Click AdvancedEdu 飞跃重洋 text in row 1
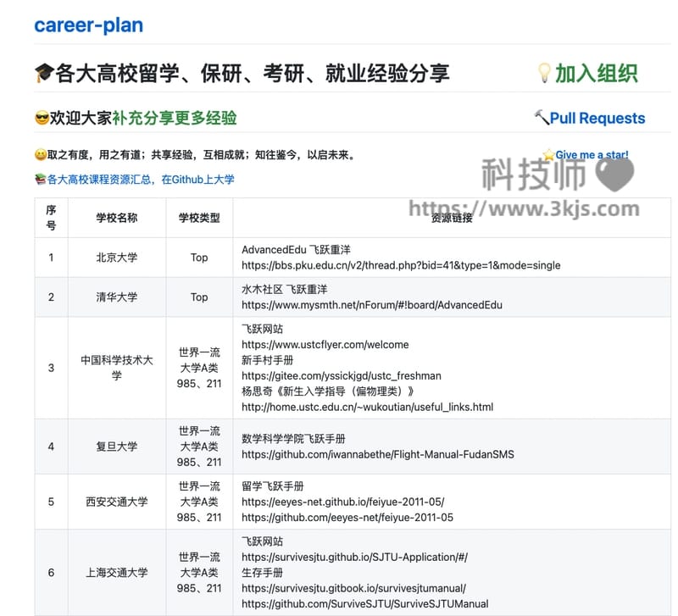Screen dimensions: 678x616 click(x=296, y=249)
